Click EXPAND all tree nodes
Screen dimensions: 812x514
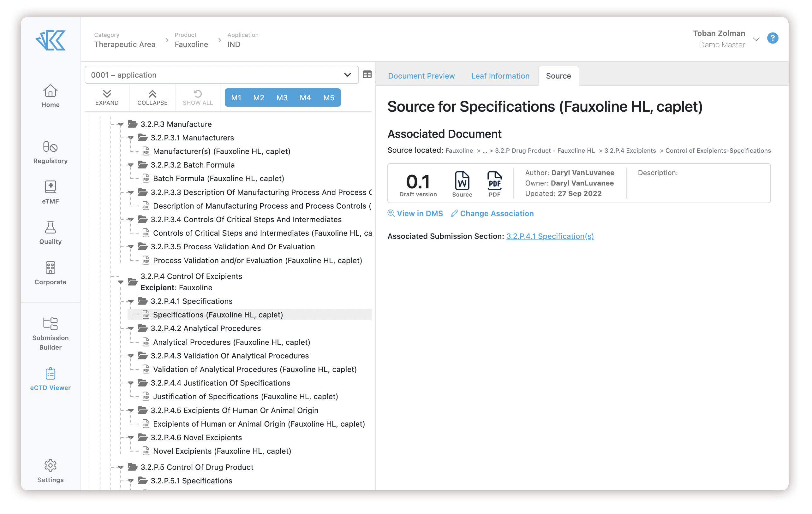click(x=107, y=97)
